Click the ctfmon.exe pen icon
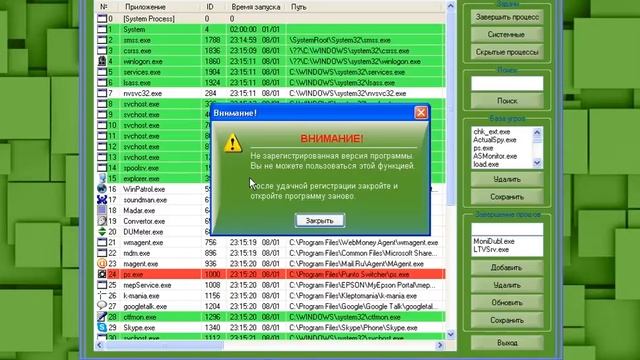The width and height of the screenshot is (640, 360). 102,317
